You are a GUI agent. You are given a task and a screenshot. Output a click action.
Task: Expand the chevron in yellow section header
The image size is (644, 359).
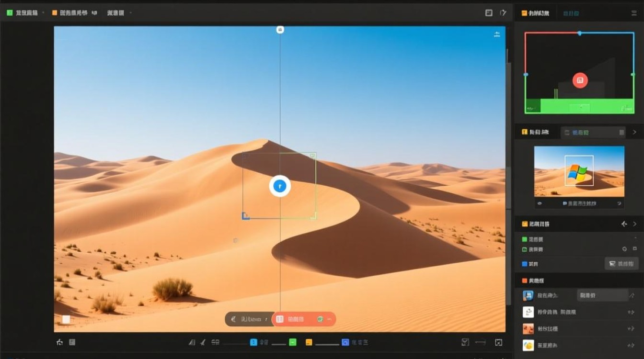tap(635, 224)
